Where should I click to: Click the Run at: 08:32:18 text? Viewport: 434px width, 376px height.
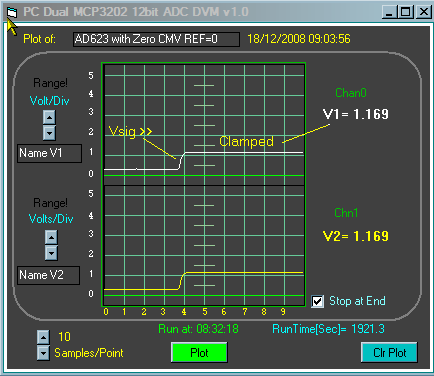(x=198, y=329)
